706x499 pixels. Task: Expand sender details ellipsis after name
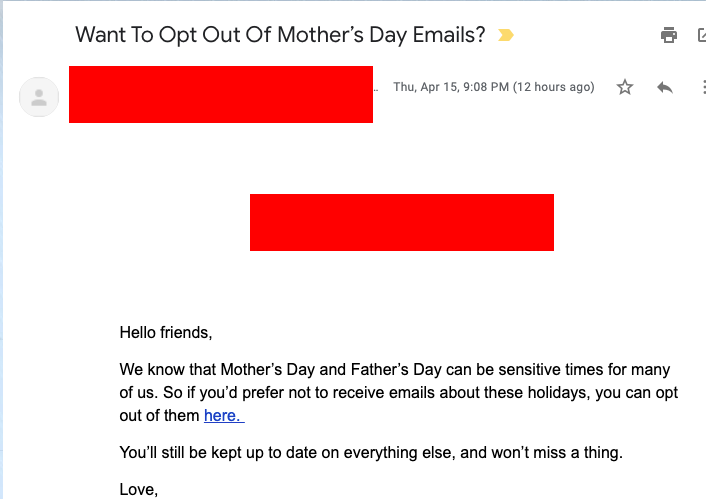coord(376,88)
